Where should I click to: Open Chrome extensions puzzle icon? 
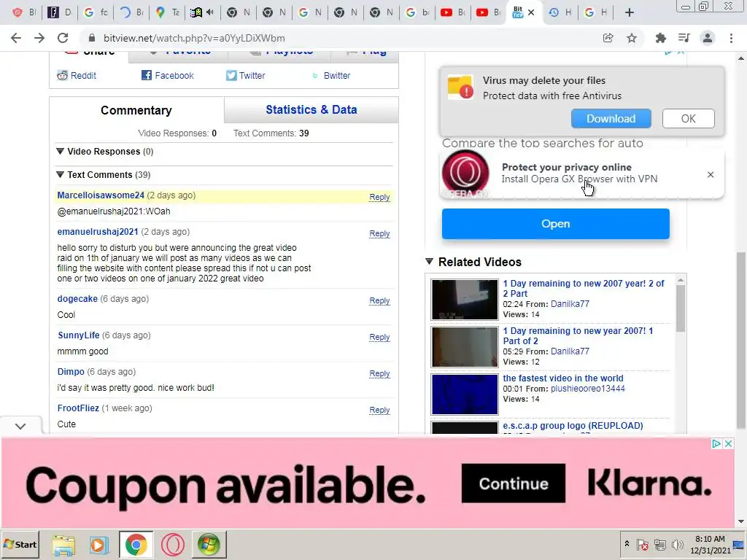tap(661, 38)
